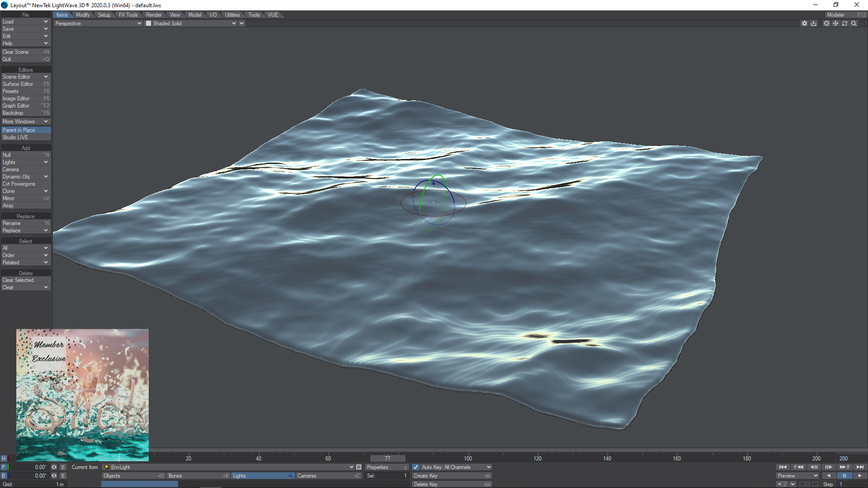
Task: Click the Create Key button
Action: click(x=451, y=476)
